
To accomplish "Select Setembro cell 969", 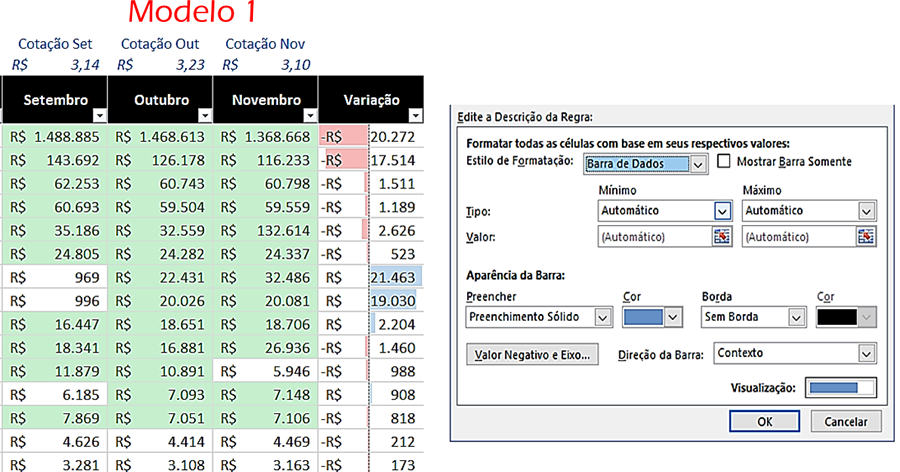I will pyautogui.click(x=55, y=277).
